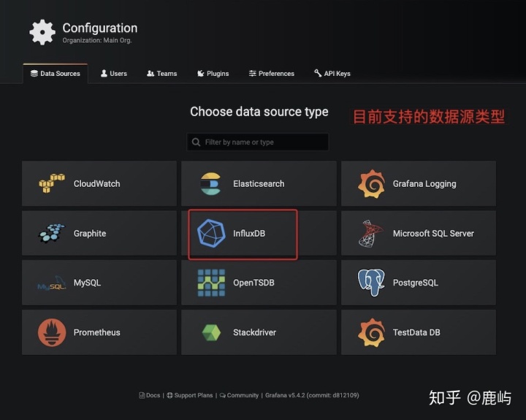Click the Grafana Logging swirl icon

[x=371, y=184]
